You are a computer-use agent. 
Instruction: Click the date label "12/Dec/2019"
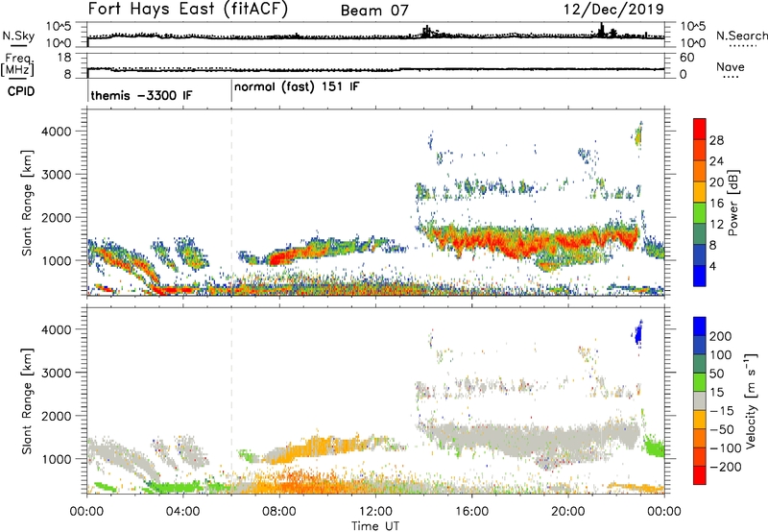tap(613, 10)
